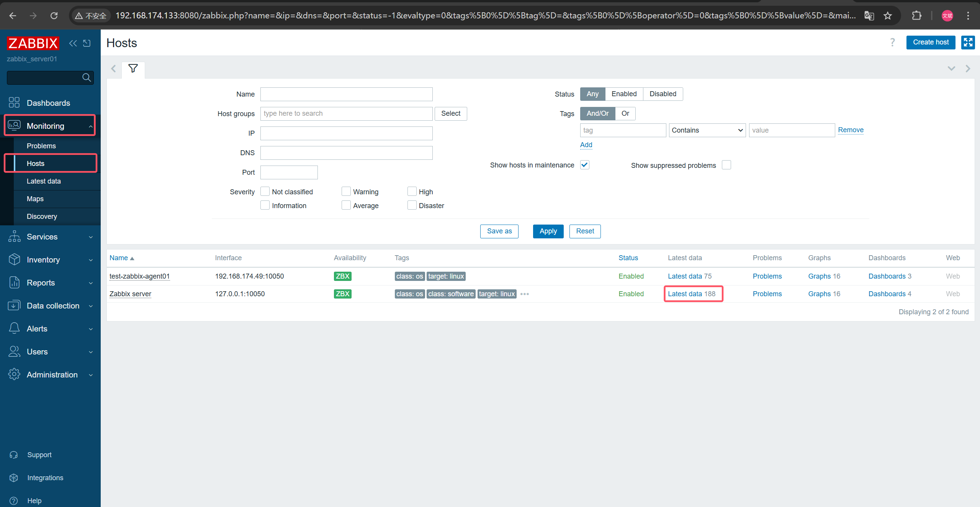The height and width of the screenshot is (507, 980).
Task: Open the filter tabs list dropdown chevron
Action: (x=951, y=69)
